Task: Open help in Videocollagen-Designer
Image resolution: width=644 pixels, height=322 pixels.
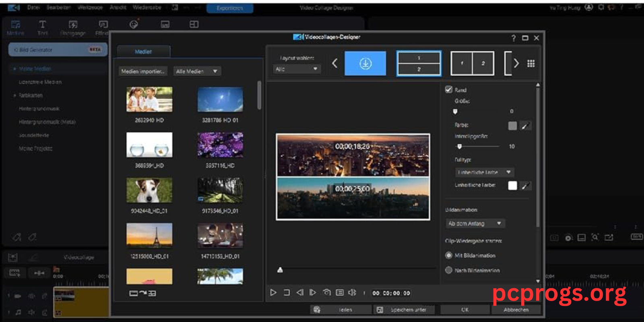Action: pos(513,38)
